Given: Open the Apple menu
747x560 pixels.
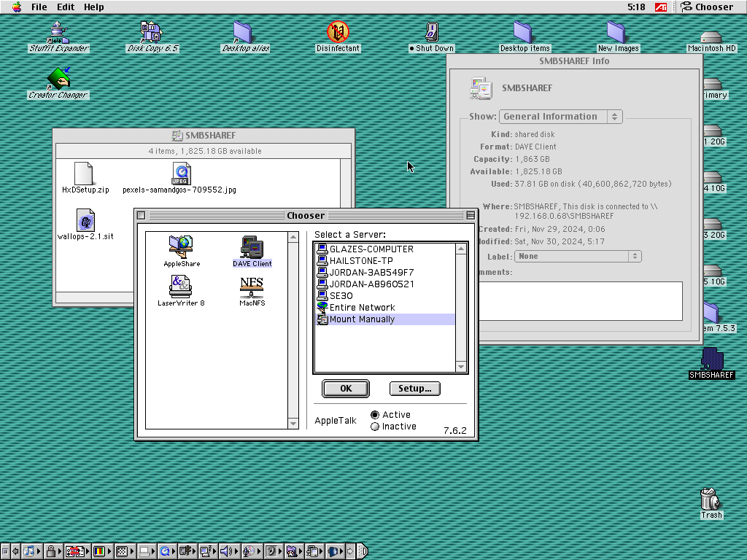Looking at the screenshot, I should [x=17, y=7].
